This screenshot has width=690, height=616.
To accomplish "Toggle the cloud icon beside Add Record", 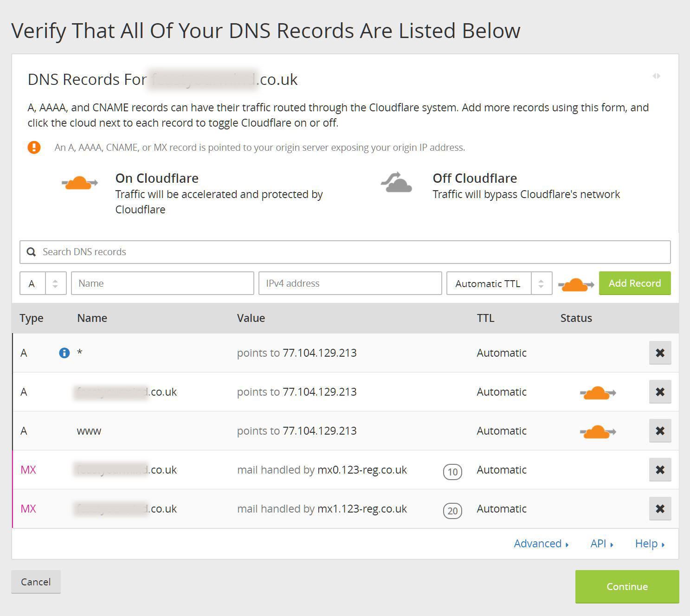I will click(576, 284).
